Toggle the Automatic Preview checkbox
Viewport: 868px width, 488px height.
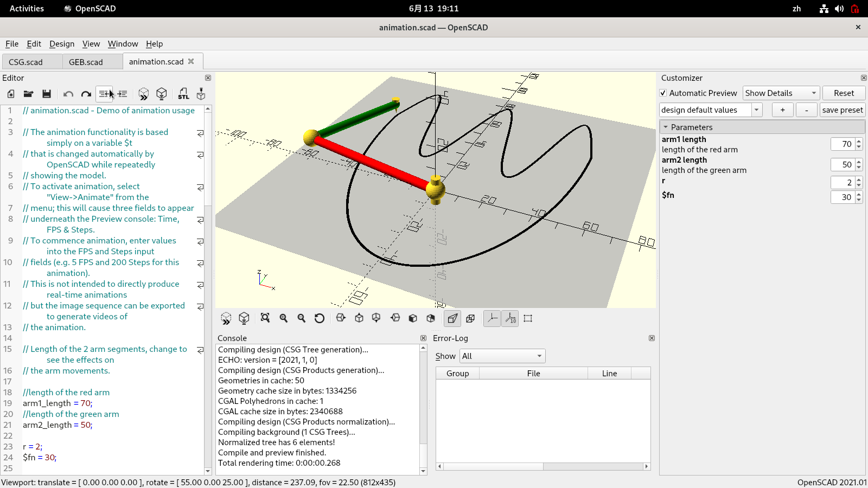(663, 93)
